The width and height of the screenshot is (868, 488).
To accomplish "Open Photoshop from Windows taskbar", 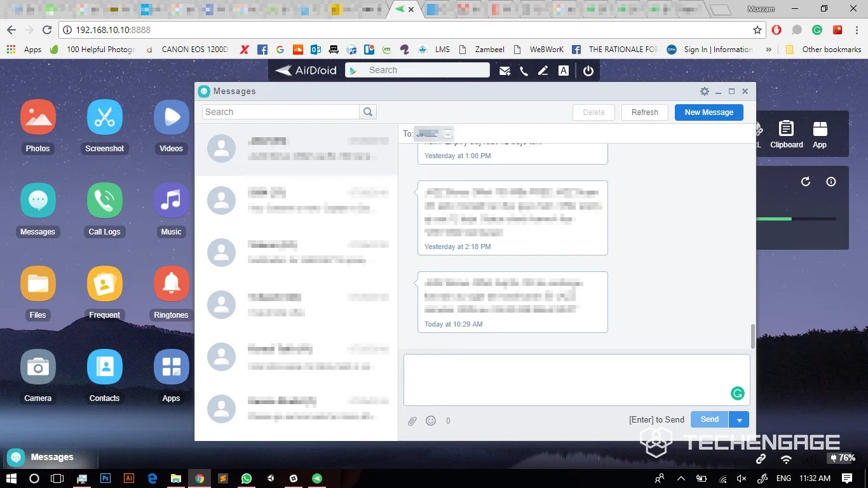I will [x=105, y=478].
